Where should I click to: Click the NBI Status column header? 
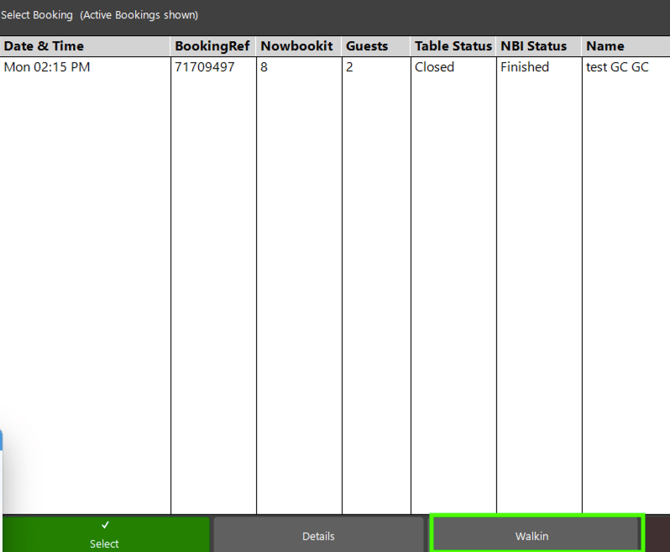point(534,46)
